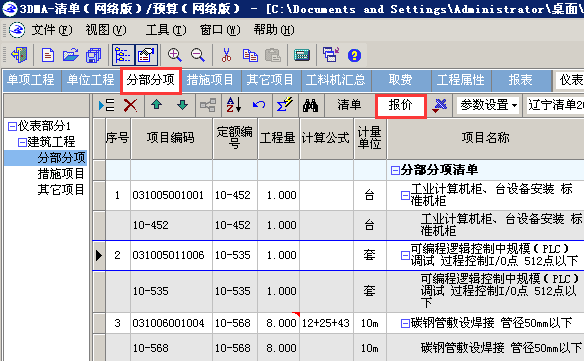The width and height of the screenshot is (584, 361).
Task: Toggle the tree view panel icon
Action: coord(123,55)
